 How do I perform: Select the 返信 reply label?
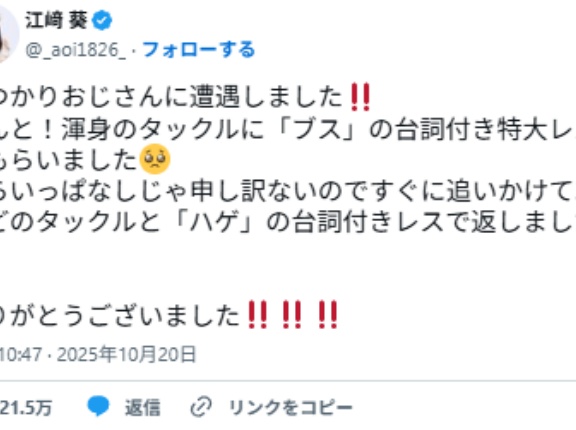143,407
